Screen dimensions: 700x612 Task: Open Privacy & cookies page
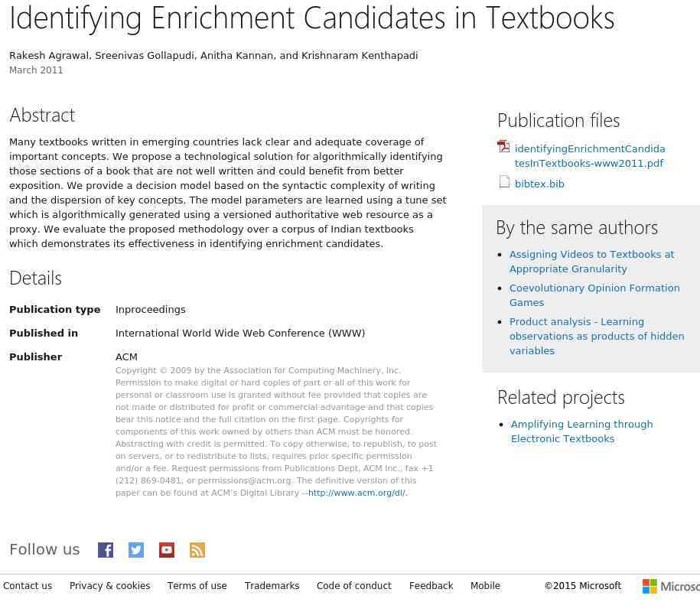tap(110, 586)
